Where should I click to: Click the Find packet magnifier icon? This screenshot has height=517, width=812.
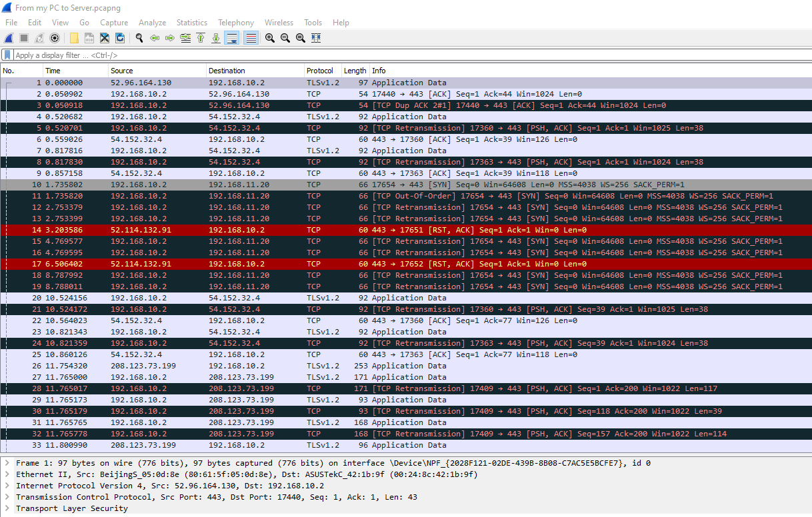coord(139,38)
